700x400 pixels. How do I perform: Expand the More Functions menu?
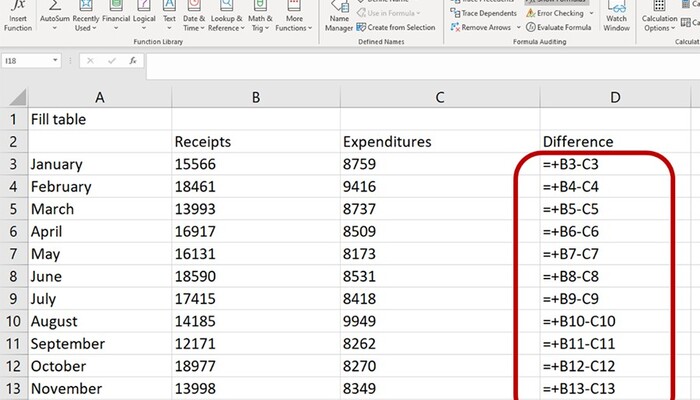point(294,17)
